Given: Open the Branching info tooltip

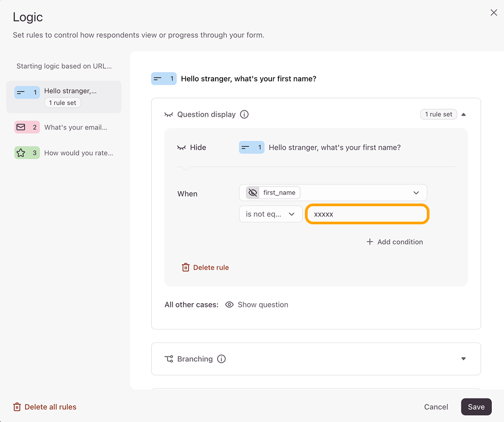Looking at the screenshot, I should [221, 359].
